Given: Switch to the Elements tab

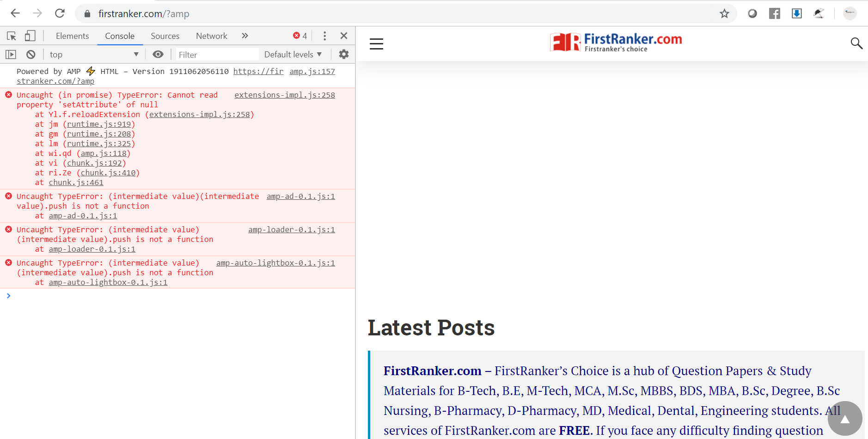Looking at the screenshot, I should pos(72,36).
